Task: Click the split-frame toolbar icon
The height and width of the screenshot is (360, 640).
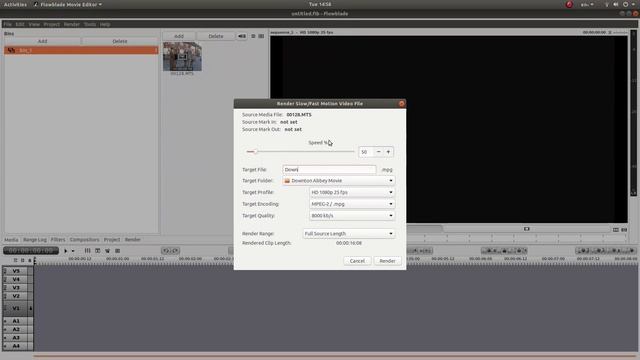Action: click(98, 251)
